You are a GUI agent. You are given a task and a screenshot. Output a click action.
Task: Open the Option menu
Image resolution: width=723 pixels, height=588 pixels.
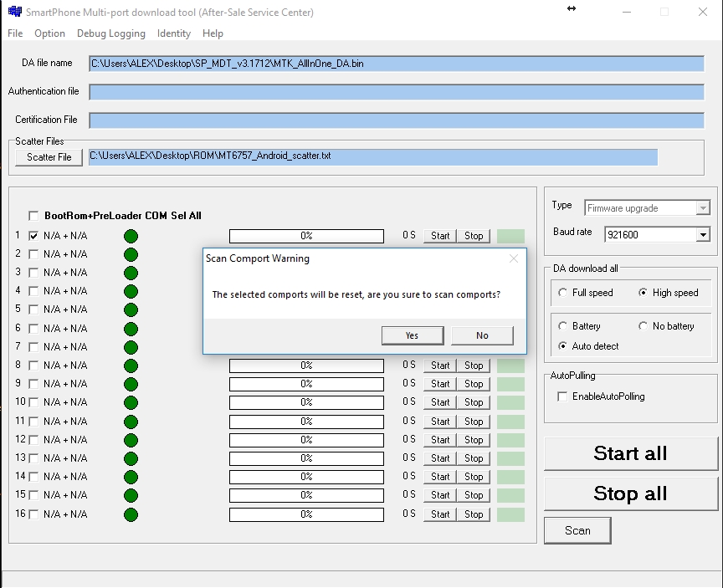(x=50, y=33)
